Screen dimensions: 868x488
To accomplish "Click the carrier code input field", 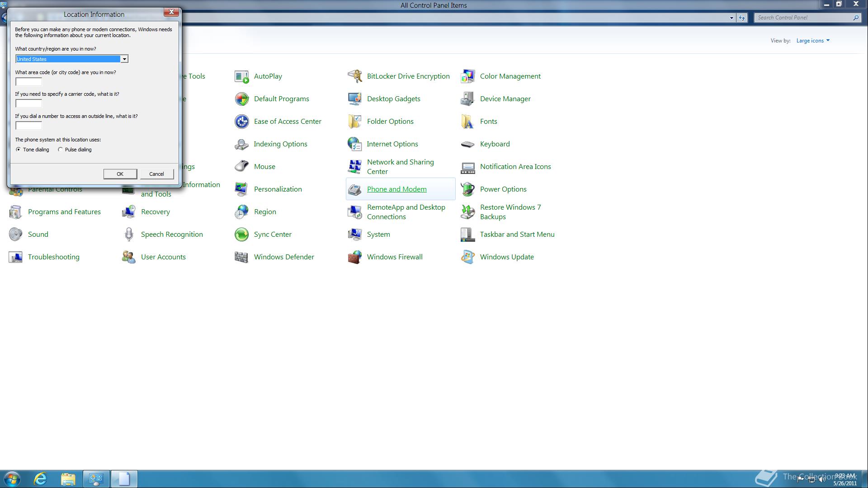I will tap(28, 103).
